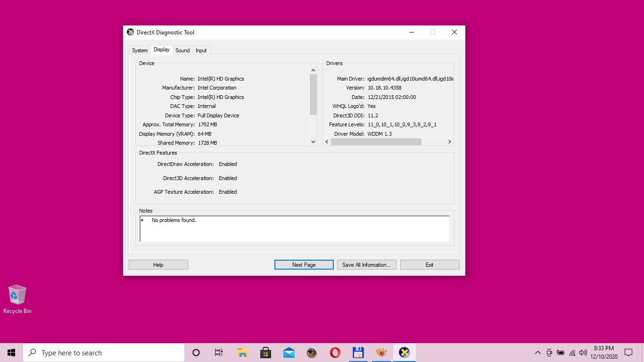Open the Input tab
This screenshot has height=362, width=644.
click(201, 50)
